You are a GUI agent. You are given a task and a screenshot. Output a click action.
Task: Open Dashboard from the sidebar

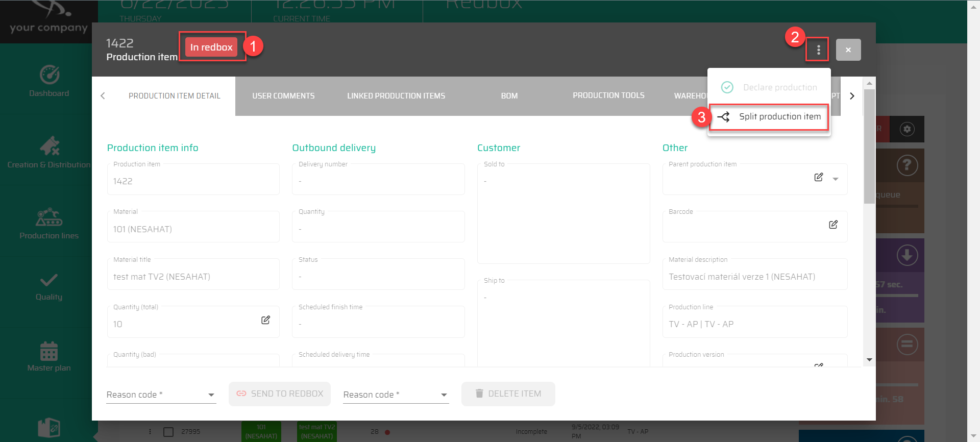click(49, 81)
